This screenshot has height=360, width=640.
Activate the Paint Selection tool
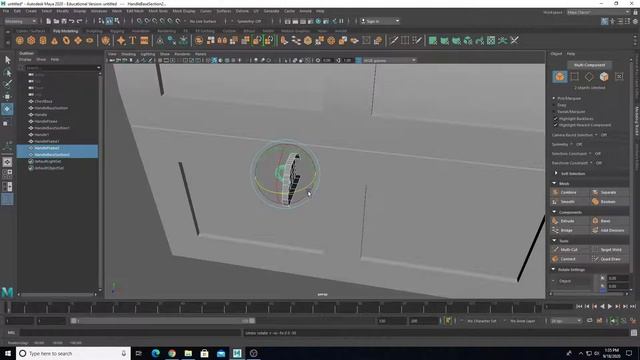(x=7, y=84)
